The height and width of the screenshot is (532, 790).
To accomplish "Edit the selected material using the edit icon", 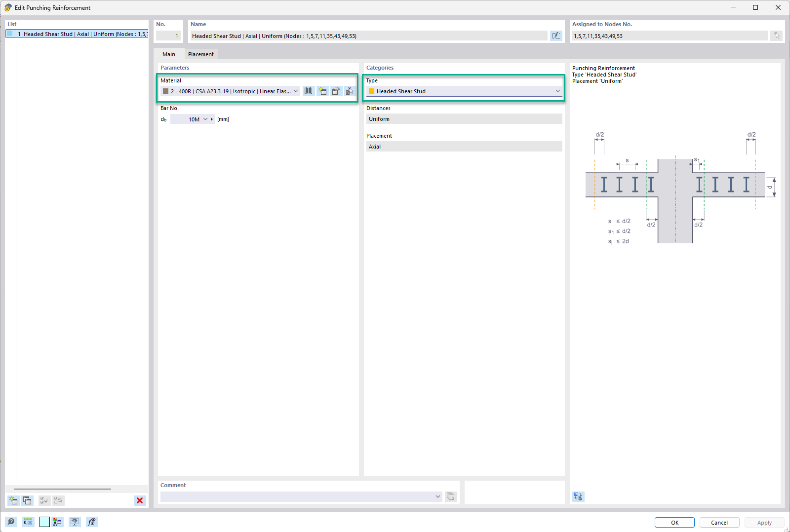I will [336, 91].
